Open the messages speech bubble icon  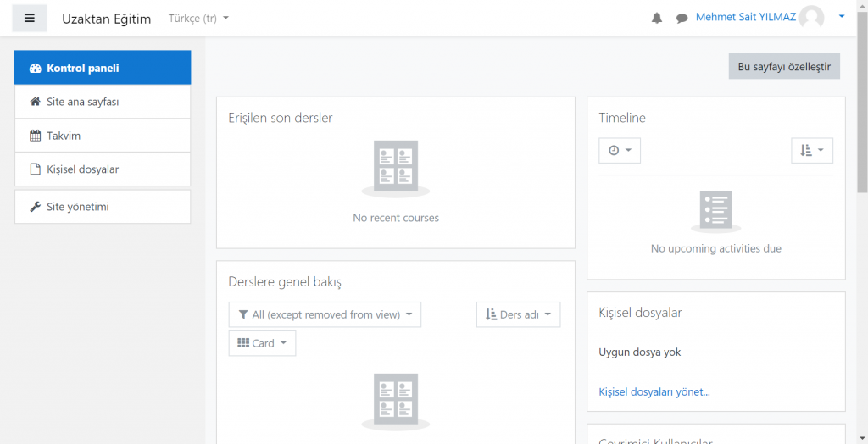tap(682, 19)
